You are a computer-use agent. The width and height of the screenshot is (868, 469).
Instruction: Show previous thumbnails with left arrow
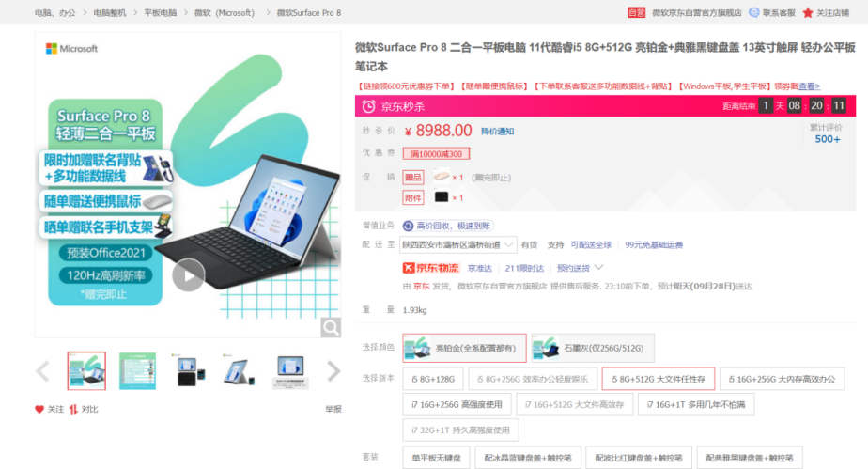(42, 371)
